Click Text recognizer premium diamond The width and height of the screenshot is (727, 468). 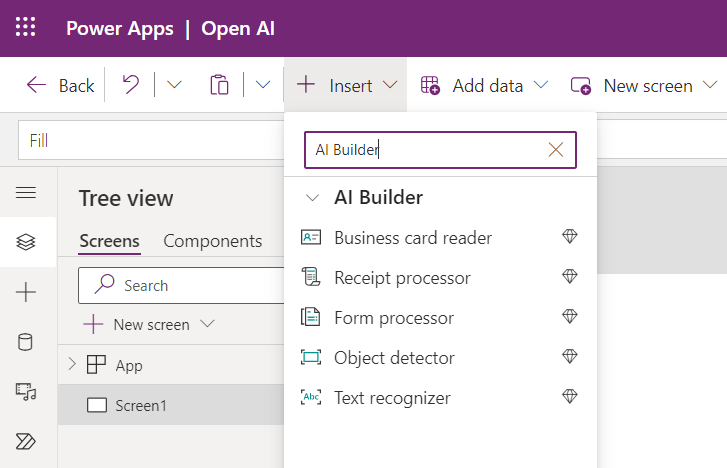click(569, 396)
